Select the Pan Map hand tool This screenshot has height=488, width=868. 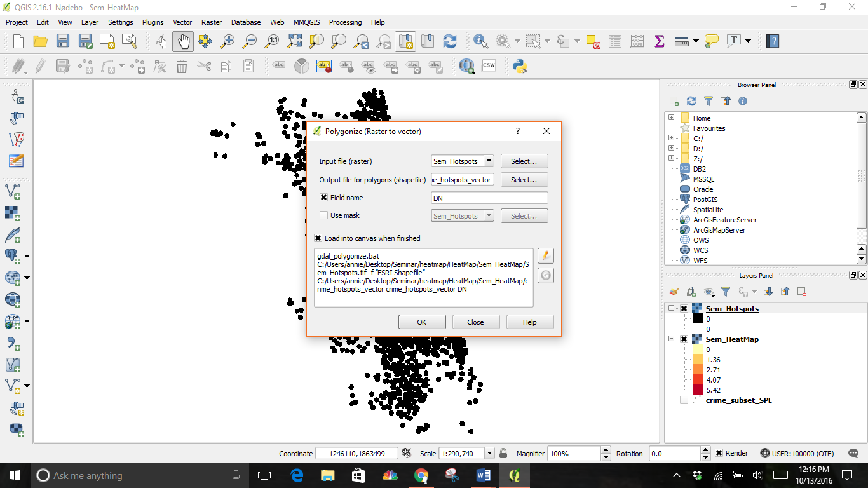tap(183, 41)
